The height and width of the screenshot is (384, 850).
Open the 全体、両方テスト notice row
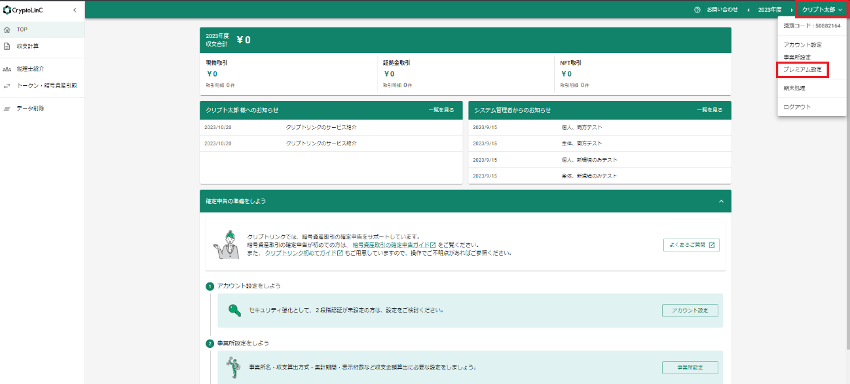600,143
